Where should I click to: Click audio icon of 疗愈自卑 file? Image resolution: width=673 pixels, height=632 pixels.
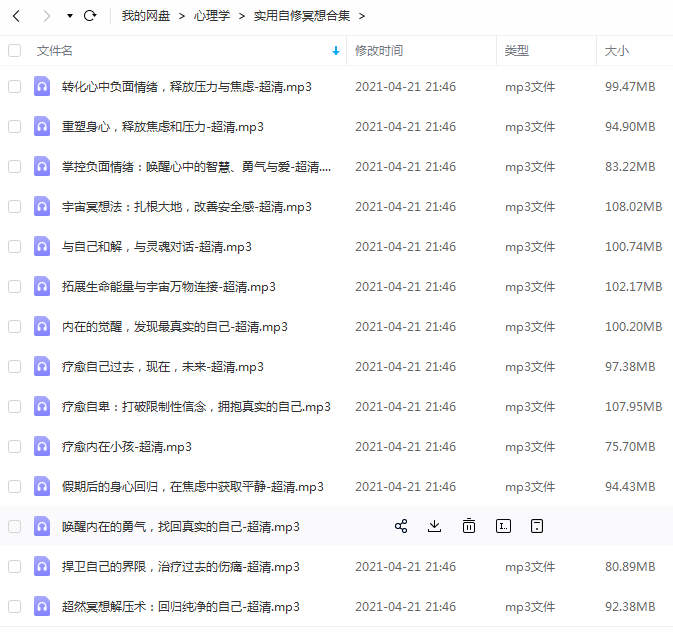(42, 406)
